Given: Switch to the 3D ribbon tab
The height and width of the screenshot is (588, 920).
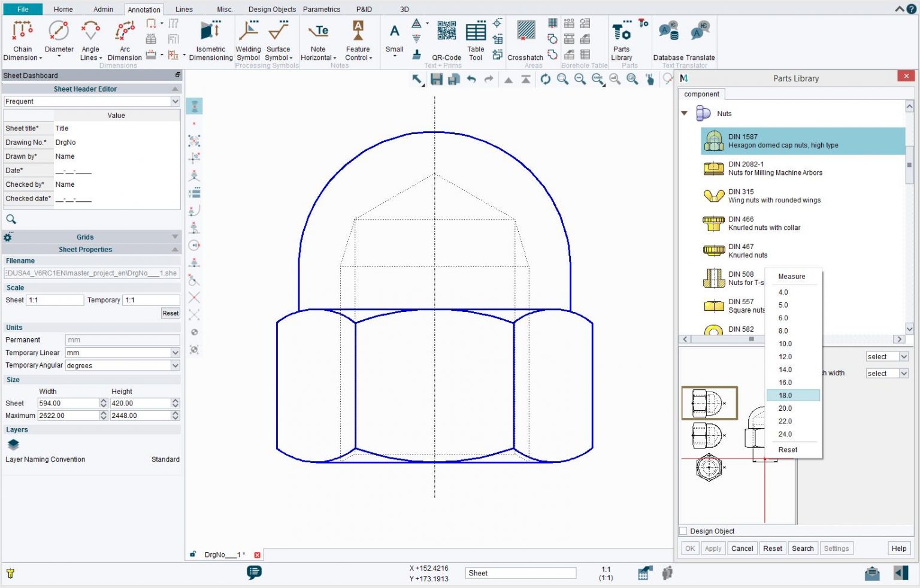Looking at the screenshot, I should pos(404,9).
